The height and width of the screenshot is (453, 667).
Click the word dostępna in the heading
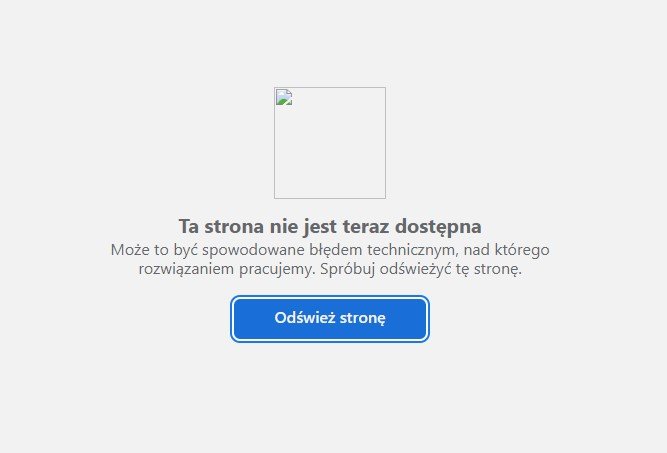[438, 227]
